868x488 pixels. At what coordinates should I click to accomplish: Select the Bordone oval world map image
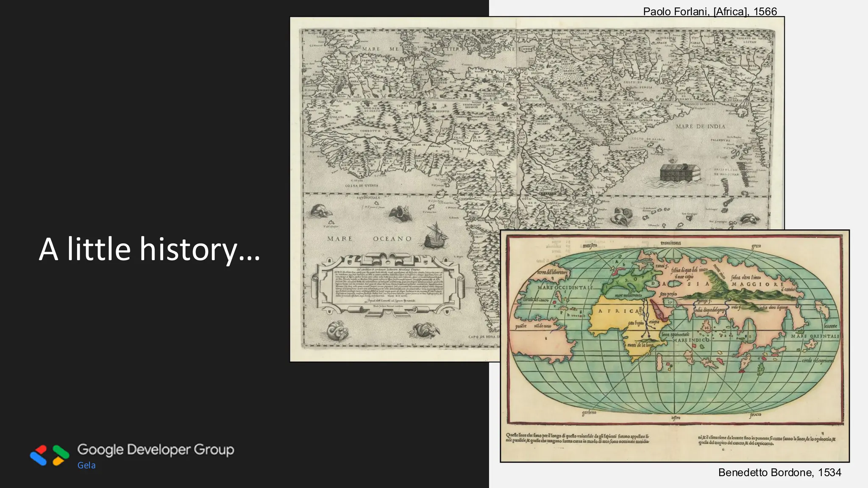coord(675,346)
